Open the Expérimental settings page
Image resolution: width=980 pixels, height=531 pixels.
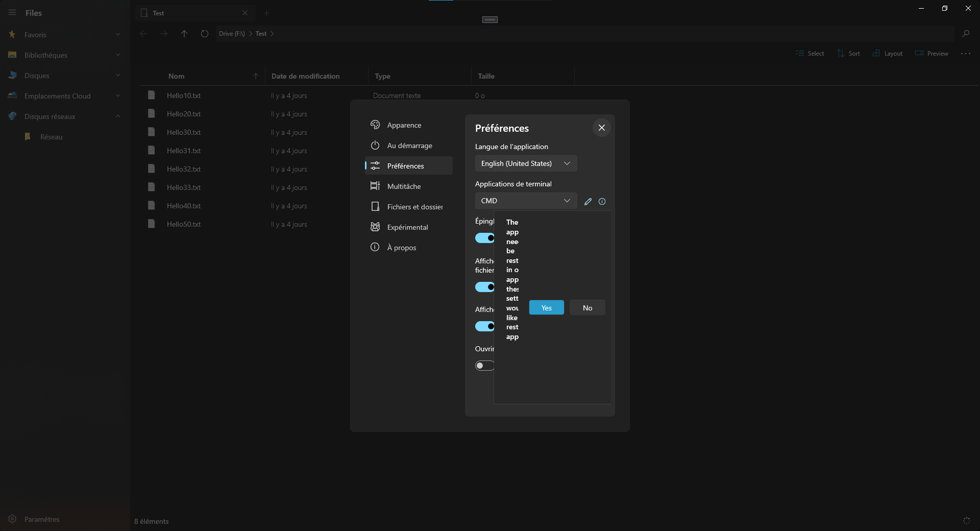408,227
